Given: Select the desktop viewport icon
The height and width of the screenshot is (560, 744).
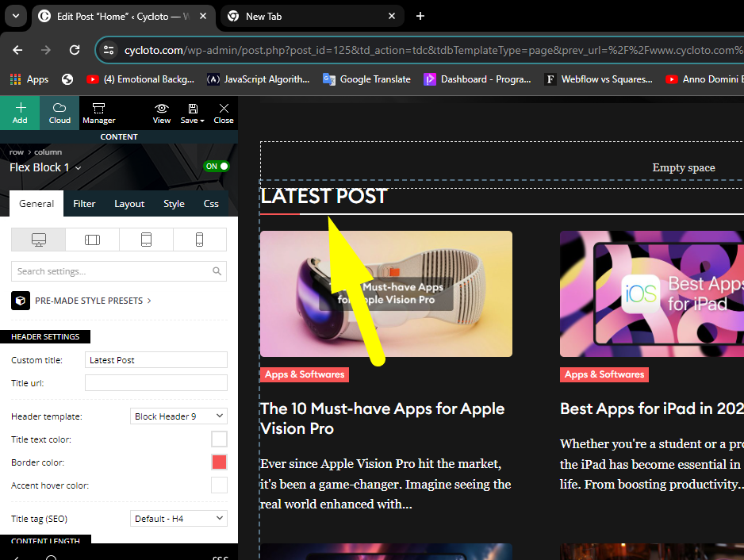Looking at the screenshot, I should (x=38, y=240).
